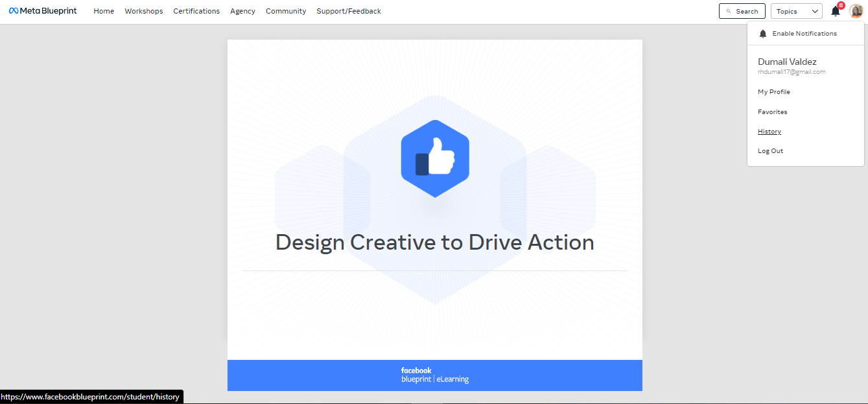Click the Search button
The width and height of the screenshot is (868, 404).
742,11
